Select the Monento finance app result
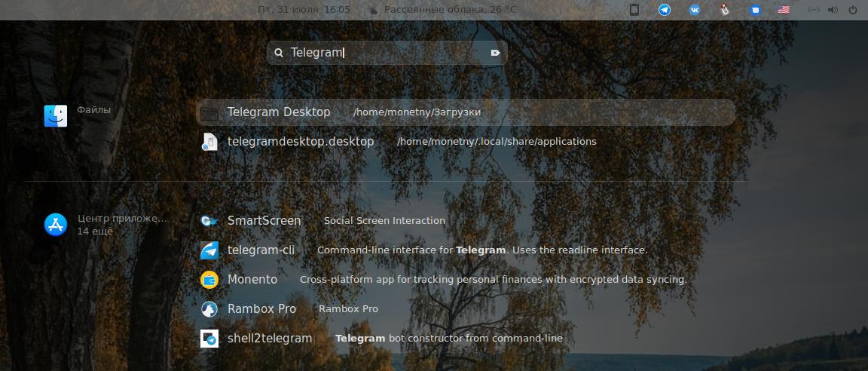The height and width of the screenshot is (371, 868). pos(252,280)
